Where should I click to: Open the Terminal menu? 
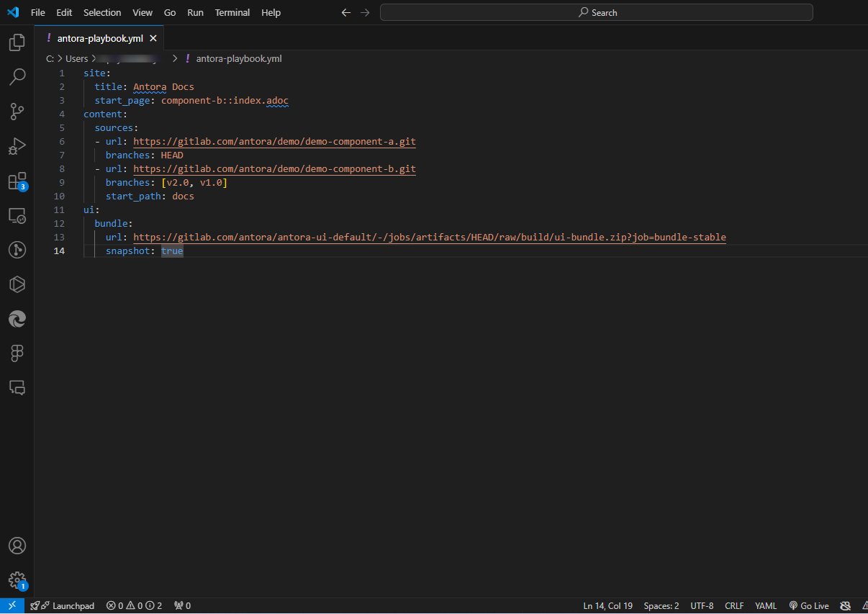tap(232, 12)
